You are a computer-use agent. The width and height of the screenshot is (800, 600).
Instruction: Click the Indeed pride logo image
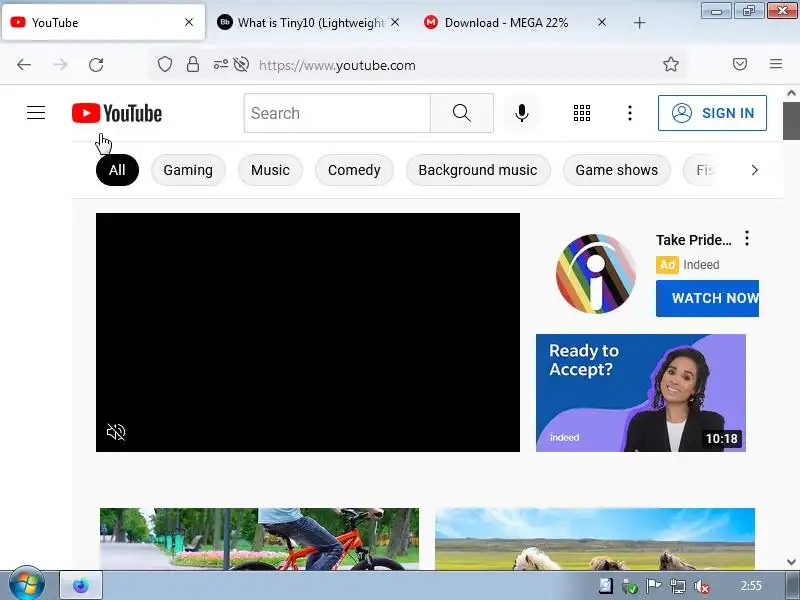pos(595,273)
